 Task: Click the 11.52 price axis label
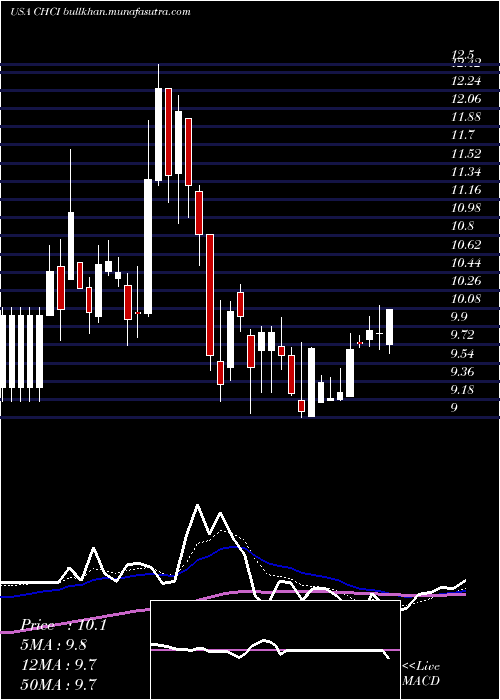click(467, 154)
